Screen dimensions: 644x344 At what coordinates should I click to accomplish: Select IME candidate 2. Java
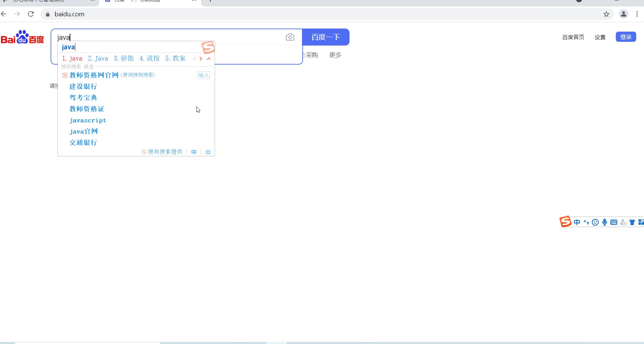tap(98, 58)
